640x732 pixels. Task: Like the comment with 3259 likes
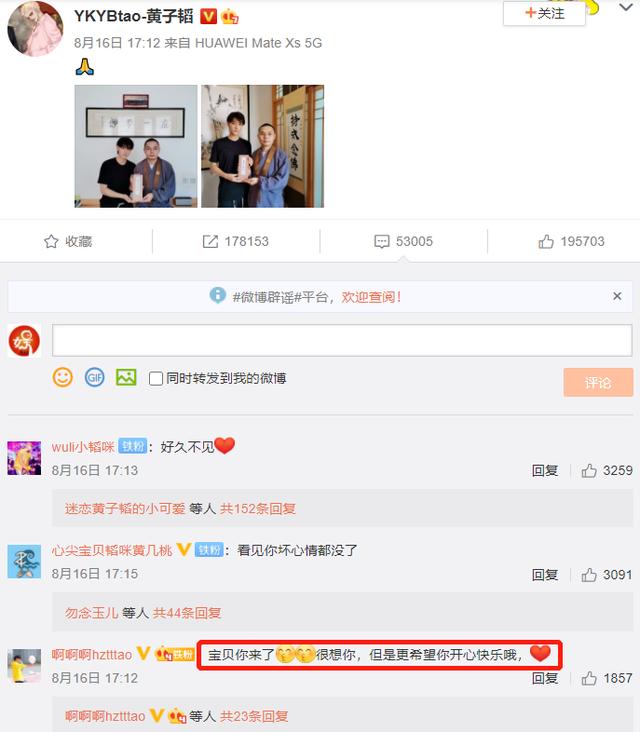coord(589,471)
